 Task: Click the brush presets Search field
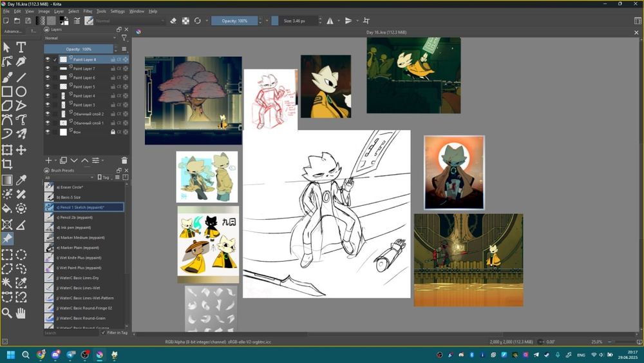71,333
